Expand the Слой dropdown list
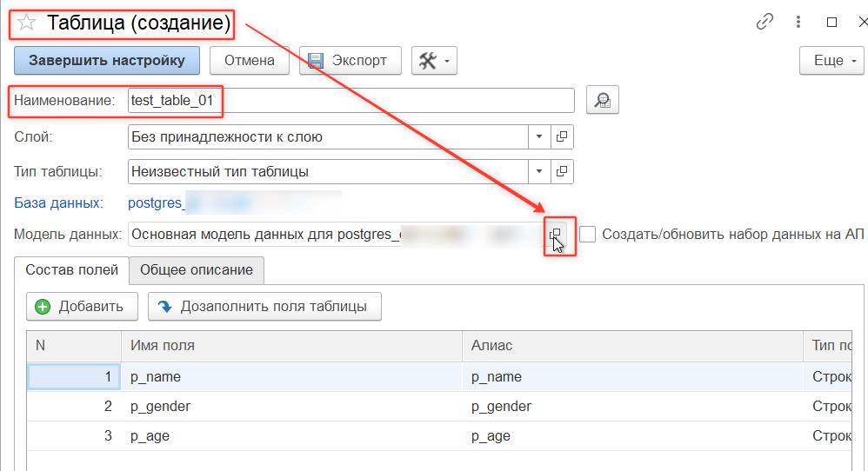The height and width of the screenshot is (471, 868). pos(538,136)
